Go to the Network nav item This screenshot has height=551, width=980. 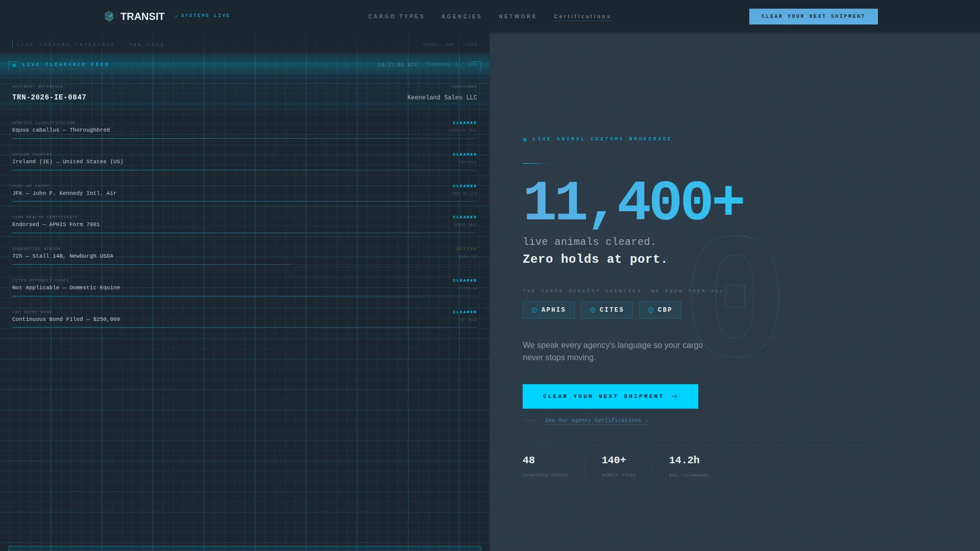[518, 17]
